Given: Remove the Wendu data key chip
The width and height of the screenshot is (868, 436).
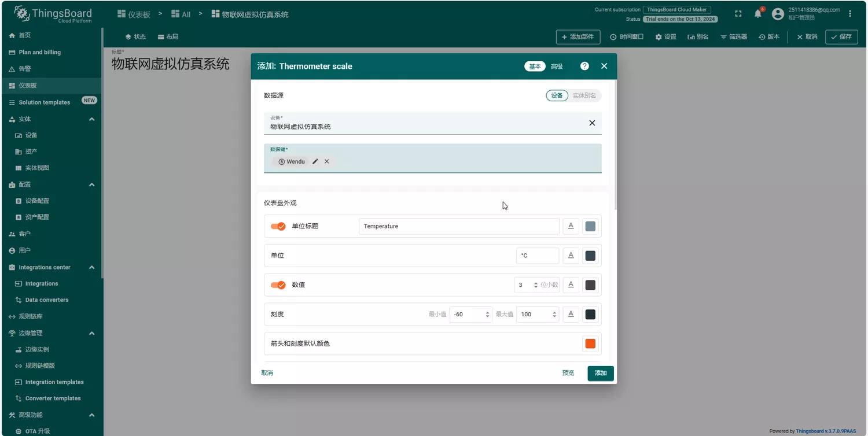Looking at the screenshot, I should (x=327, y=161).
